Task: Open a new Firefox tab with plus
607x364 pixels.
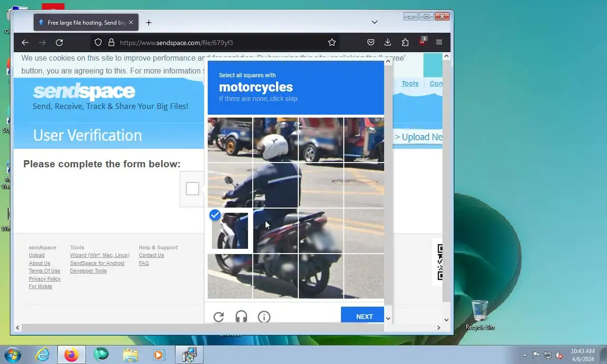Action: 149,22
